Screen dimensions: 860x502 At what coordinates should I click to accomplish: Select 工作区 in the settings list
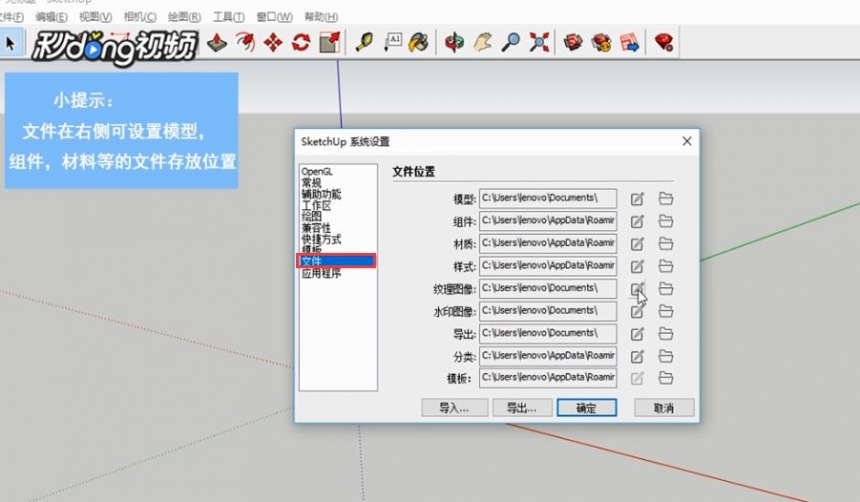click(316, 206)
